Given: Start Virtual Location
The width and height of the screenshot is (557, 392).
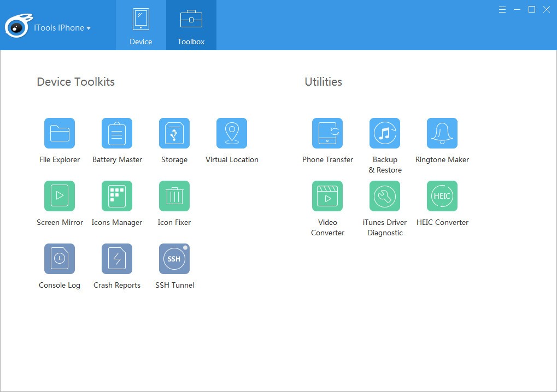Looking at the screenshot, I should [231, 133].
